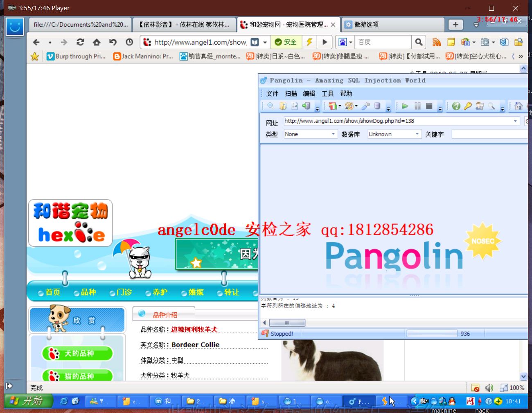Click the lightning bolt speed mode icon
532x413 pixels.
[x=309, y=42]
